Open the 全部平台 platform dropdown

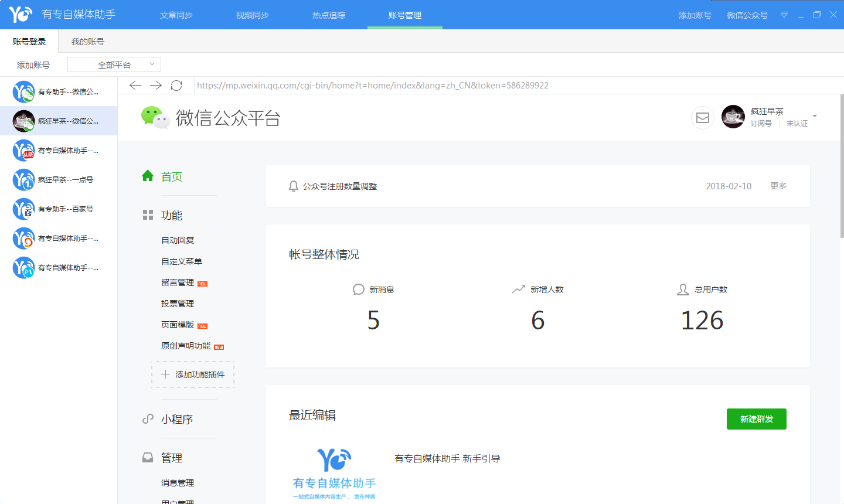click(114, 64)
